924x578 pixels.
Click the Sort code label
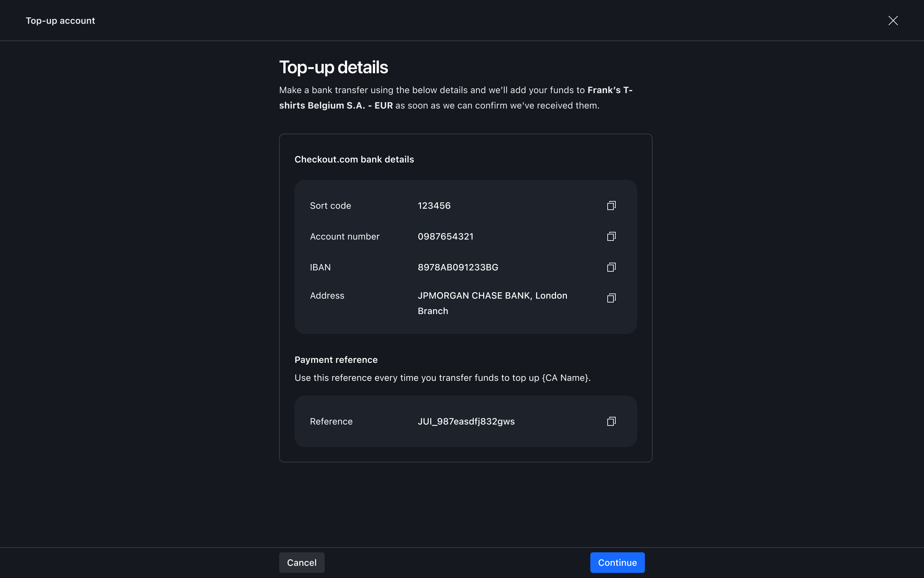click(330, 206)
